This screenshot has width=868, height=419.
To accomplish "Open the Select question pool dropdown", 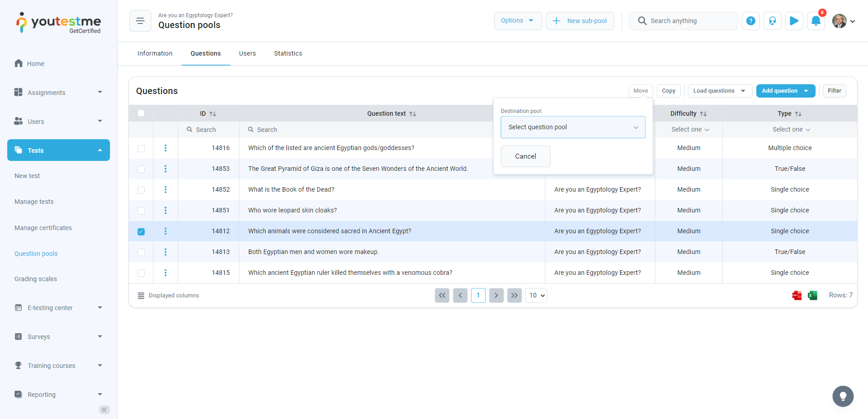I will [573, 127].
